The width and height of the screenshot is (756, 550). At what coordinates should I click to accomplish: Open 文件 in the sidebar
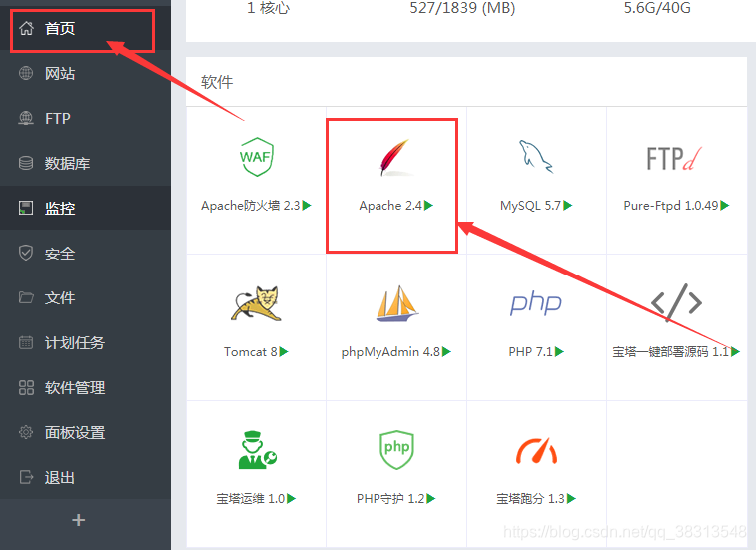coord(85,297)
